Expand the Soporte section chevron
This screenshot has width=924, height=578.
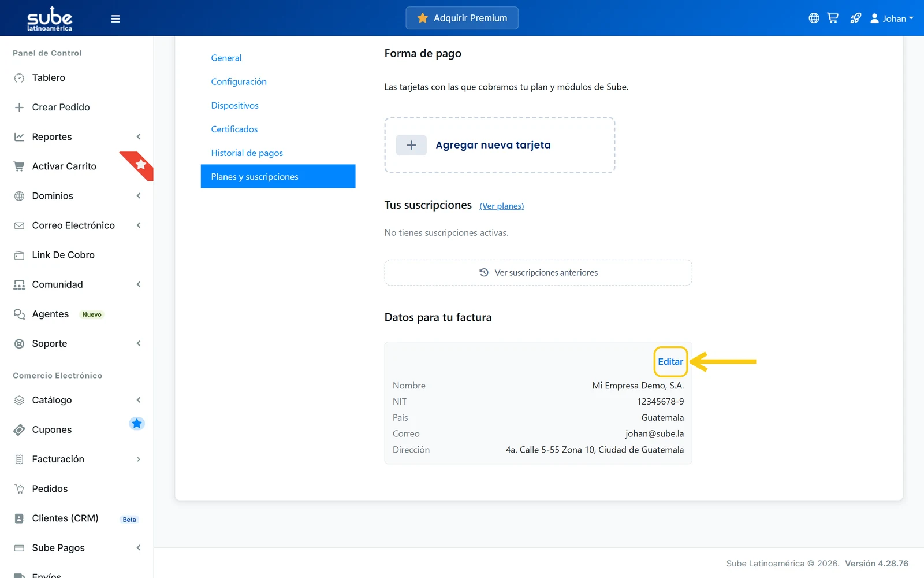tap(139, 343)
